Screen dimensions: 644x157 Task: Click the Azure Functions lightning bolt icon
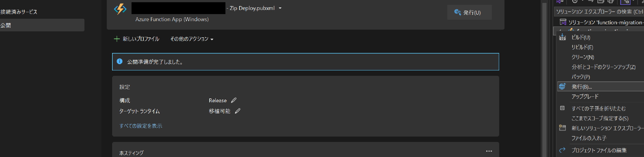(120, 9)
